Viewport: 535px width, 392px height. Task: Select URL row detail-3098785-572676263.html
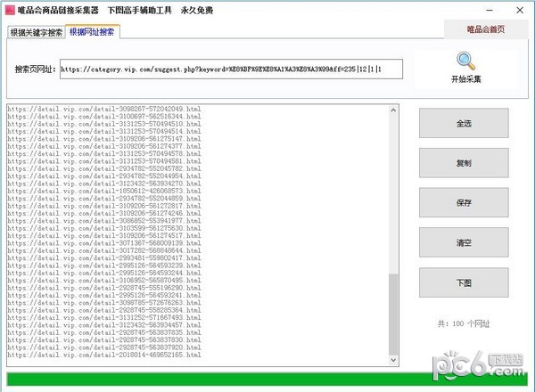(x=104, y=303)
